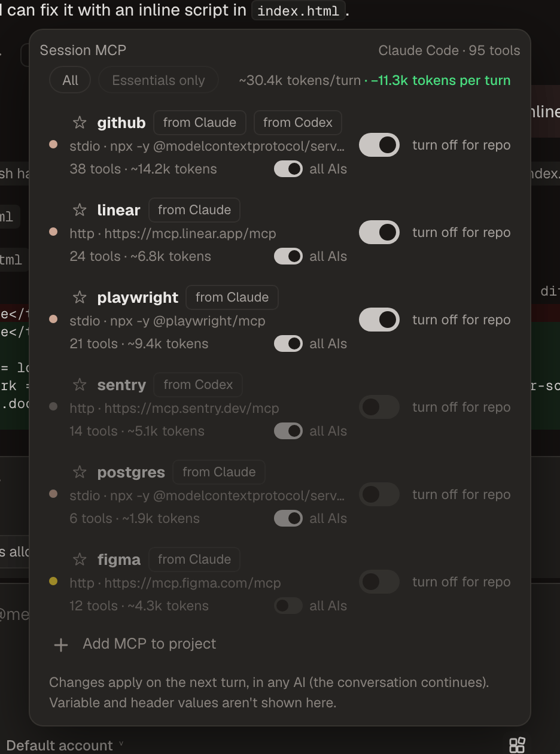Click '38 tools · ~14.2k tokens' text
560x754 pixels.
tap(143, 169)
